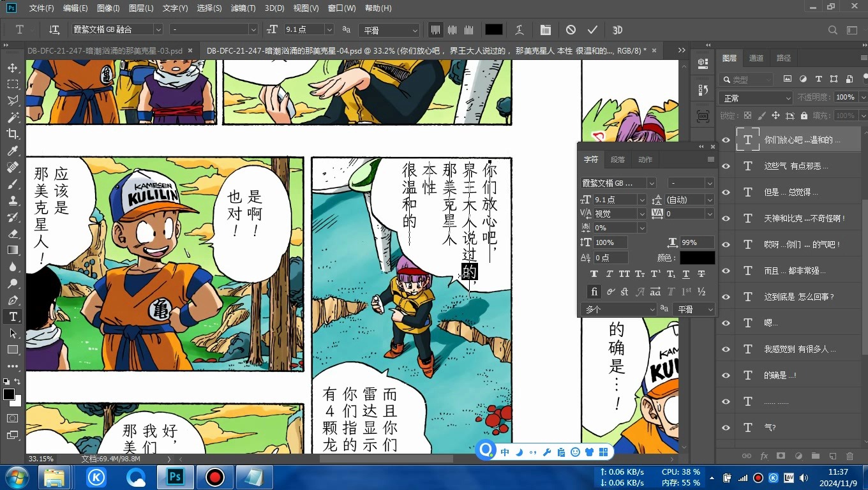The image size is (868, 490).
Task: Open kerning 视觉 dropdown in Character panel
Action: click(x=642, y=214)
